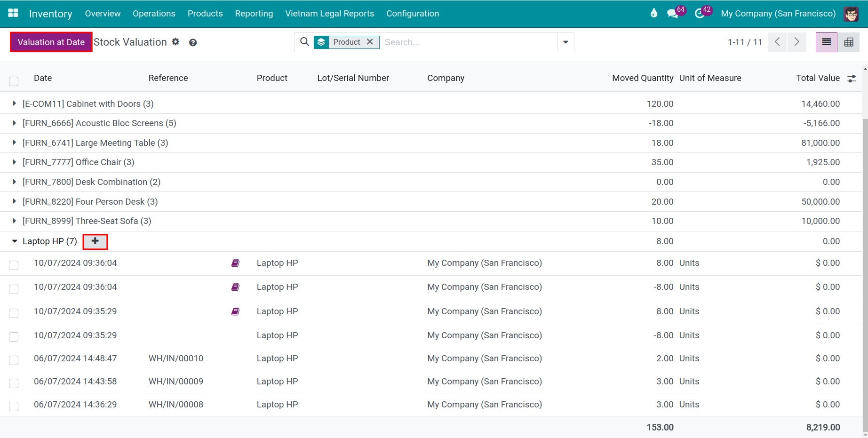Check the 10/07/2024 09:35:29 row with -8.00 Units
The height and width of the screenshot is (438, 868).
[14, 337]
